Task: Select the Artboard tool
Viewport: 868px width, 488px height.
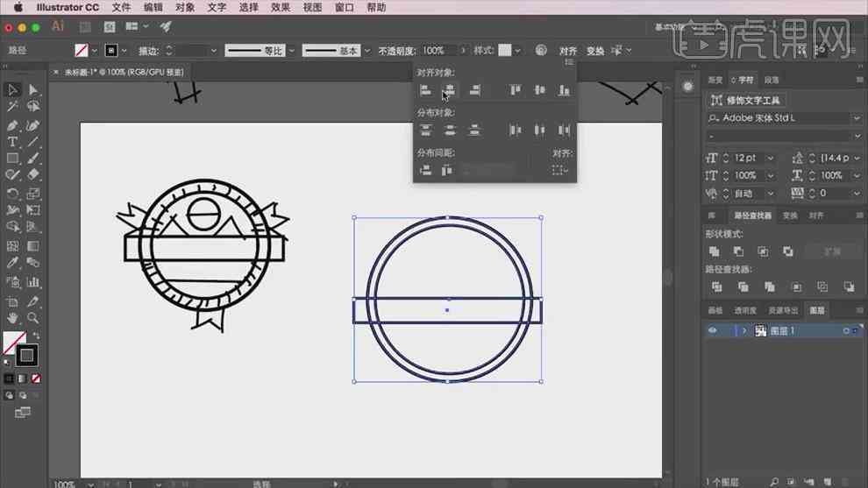Action: point(13,301)
